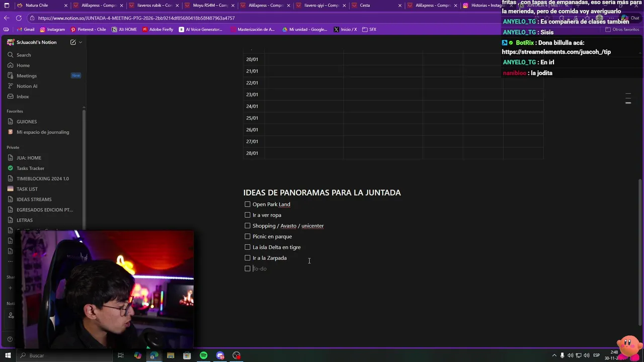644x362 pixels.
Task: Check the Open Park Land to-do
Action: (248, 204)
